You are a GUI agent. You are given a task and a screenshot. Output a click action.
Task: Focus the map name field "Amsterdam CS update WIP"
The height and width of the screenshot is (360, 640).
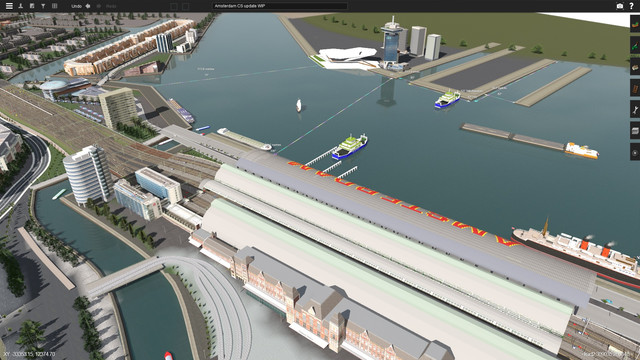coord(280,6)
